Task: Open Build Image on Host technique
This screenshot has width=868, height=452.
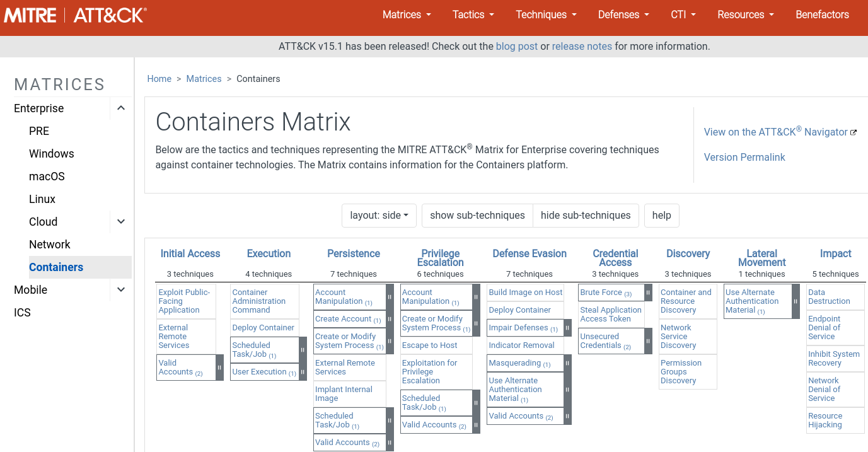Action: pos(526,293)
